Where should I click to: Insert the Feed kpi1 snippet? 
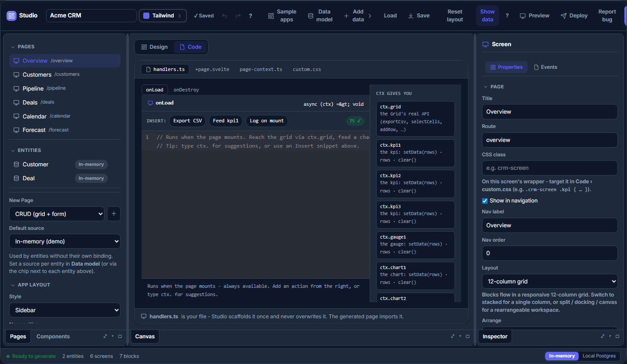226,121
